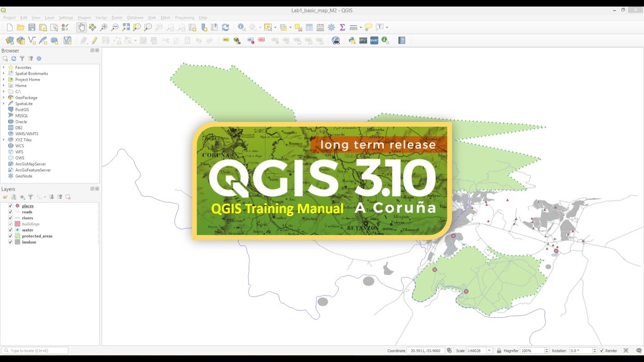The height and width of the screenshot is (362, 644).
Task: Click the locator search field
Action: (35, 350)
